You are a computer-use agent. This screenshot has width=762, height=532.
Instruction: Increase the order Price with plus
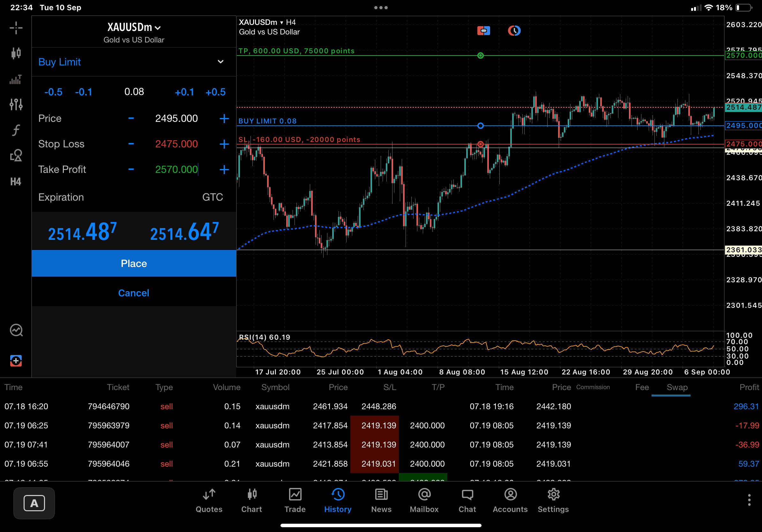224,118
